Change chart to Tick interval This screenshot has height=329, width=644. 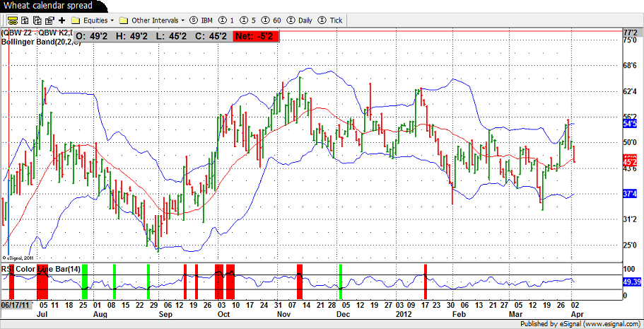tap(331, 21)
